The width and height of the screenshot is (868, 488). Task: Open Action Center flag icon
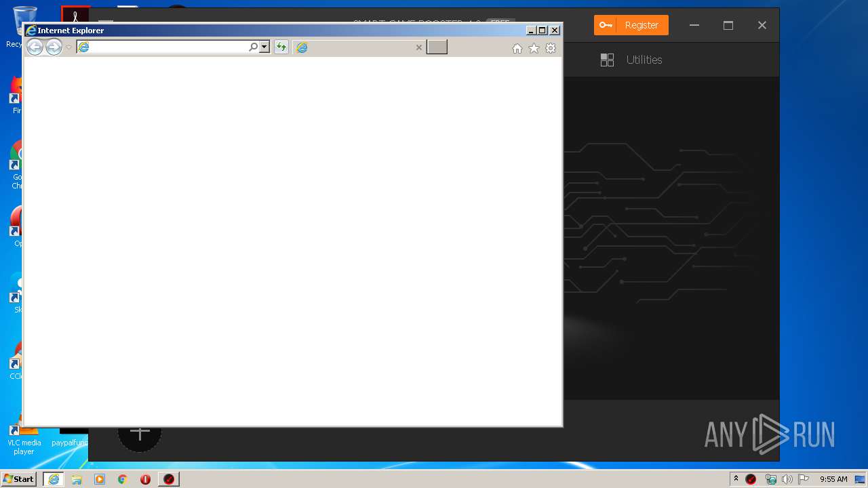[804, 479]
